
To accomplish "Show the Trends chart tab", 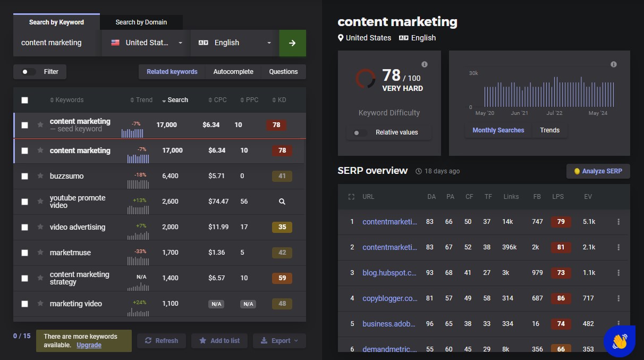I will 550,130.
